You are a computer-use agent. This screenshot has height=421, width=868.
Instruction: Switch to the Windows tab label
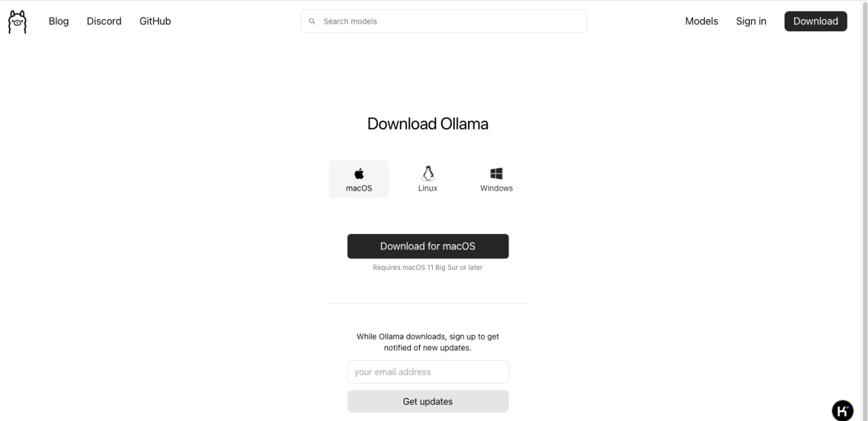pos(496,188)
